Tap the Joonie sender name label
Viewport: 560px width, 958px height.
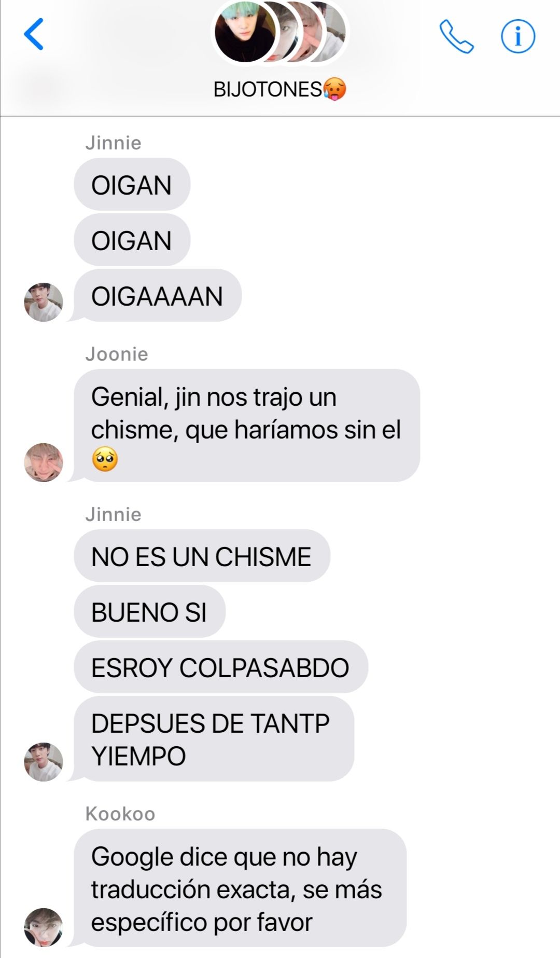point(117,354)
